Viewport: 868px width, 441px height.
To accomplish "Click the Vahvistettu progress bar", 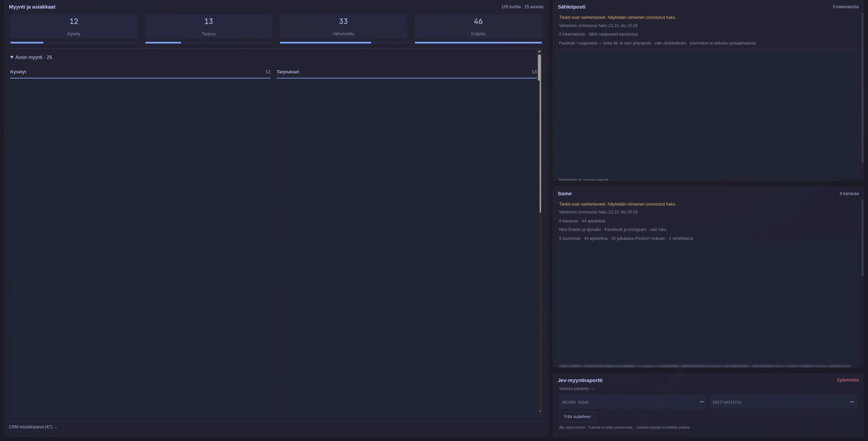I will (343, 42).
